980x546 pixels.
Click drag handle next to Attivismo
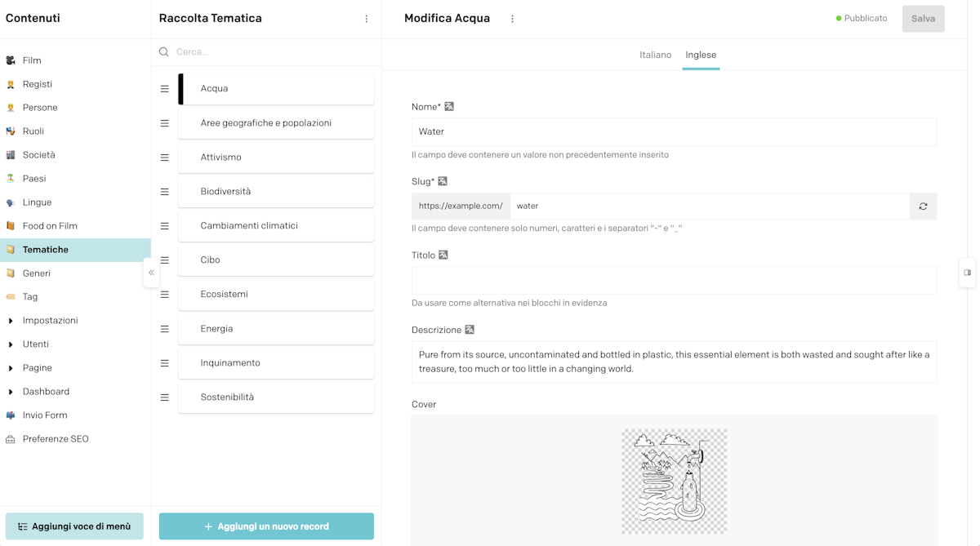[164, 158]
